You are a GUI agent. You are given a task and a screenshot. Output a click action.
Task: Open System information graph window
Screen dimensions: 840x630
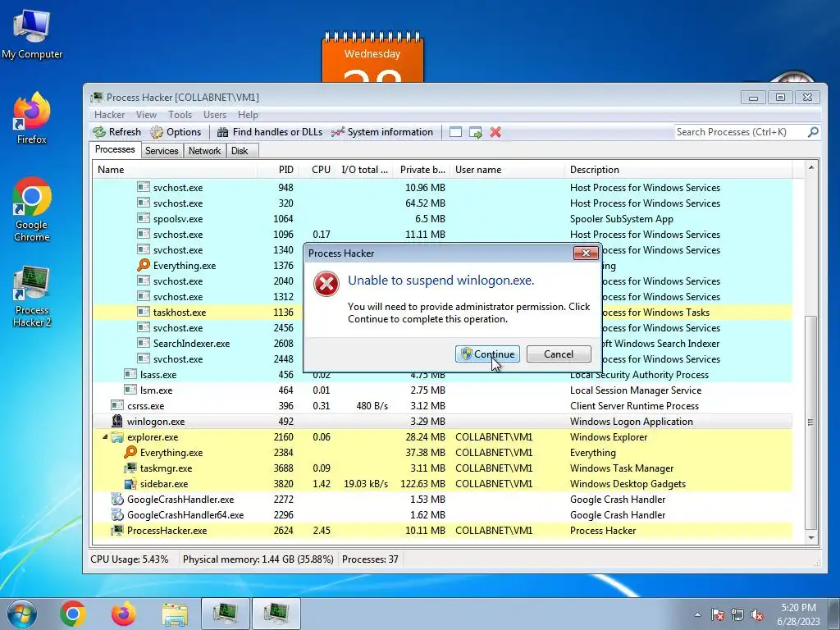click(382, 132)
